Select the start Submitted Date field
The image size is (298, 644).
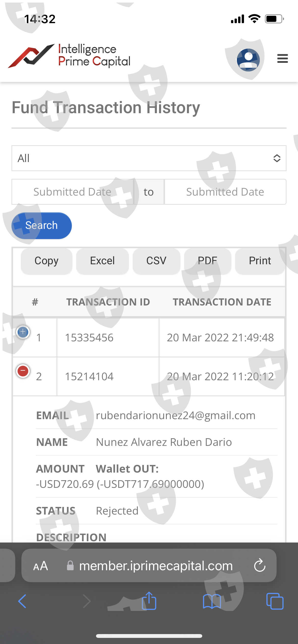73,192
